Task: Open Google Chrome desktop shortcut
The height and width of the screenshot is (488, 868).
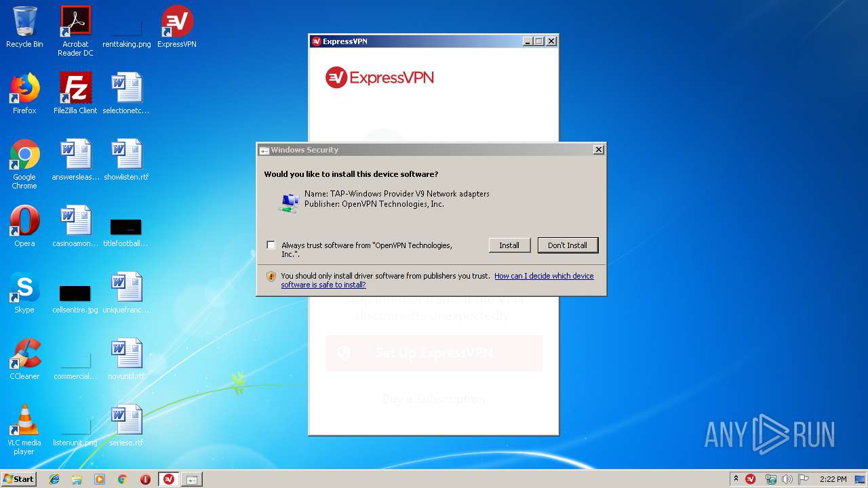Action: coord(24,164)
